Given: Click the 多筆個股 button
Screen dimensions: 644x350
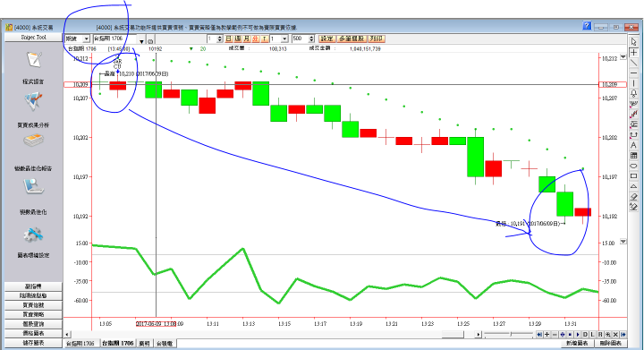Looking at the screenshot, I should click(x=352, y=38).
